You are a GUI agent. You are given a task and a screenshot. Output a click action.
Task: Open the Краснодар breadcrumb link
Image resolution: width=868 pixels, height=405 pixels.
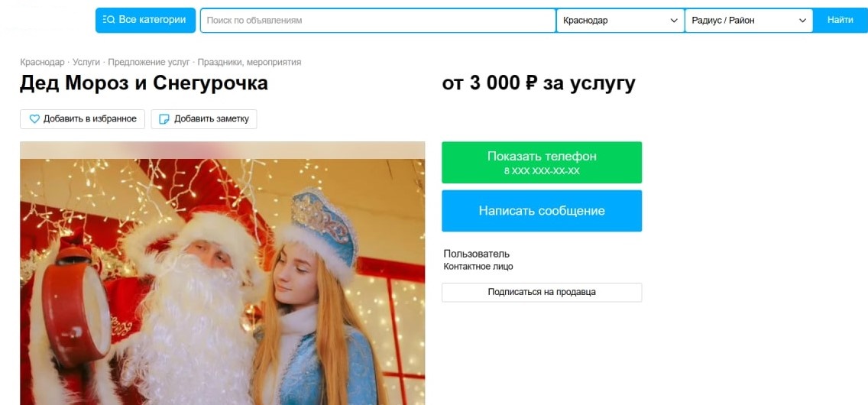(x=42, y=63)
